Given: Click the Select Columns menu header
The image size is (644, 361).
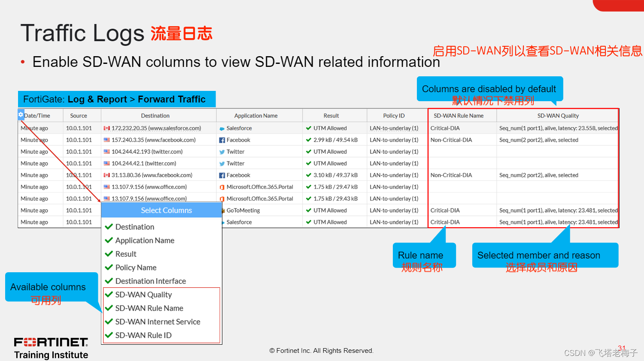Looking at the screenshot, I should (x=161, y=210).
